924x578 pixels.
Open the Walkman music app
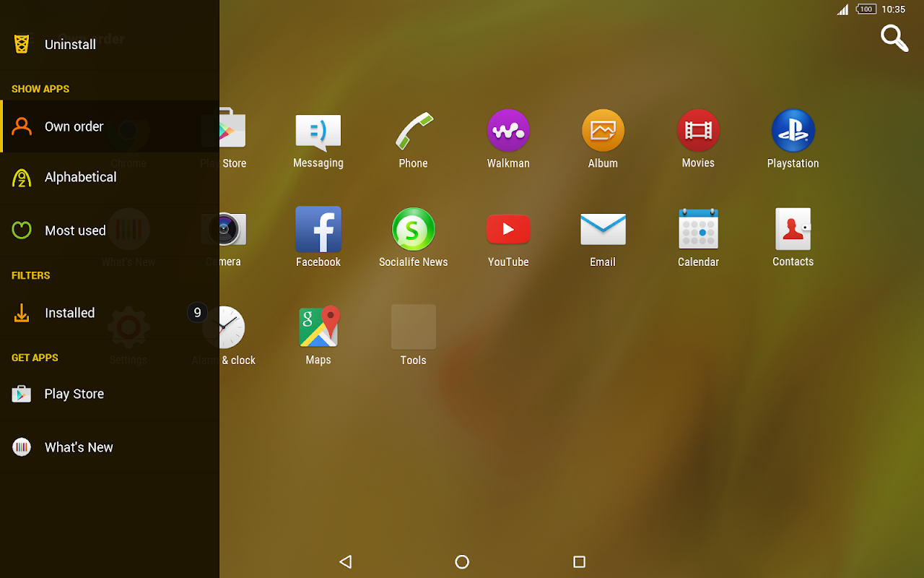tap(508, 140)
